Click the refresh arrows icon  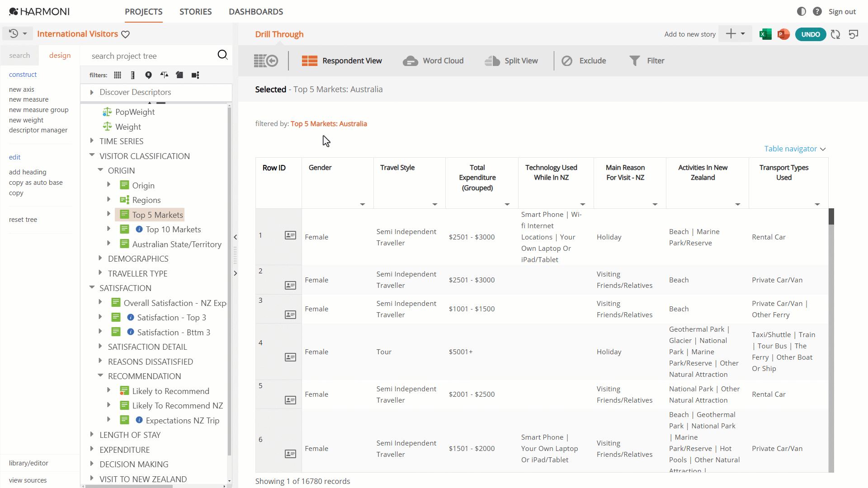pyautogui.click(x=835, y=34)
